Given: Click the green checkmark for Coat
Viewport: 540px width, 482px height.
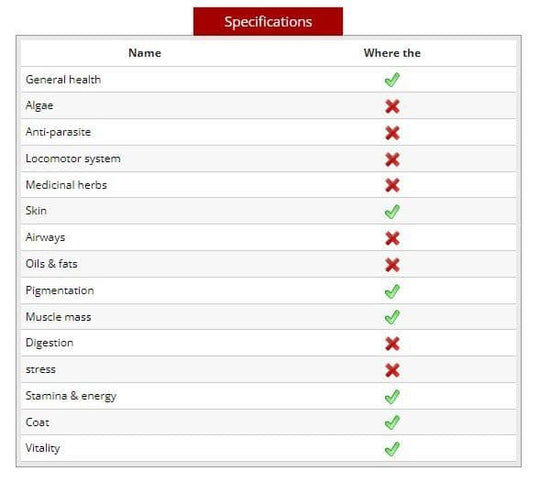Looking at the screenshot, I should [392, 422].
